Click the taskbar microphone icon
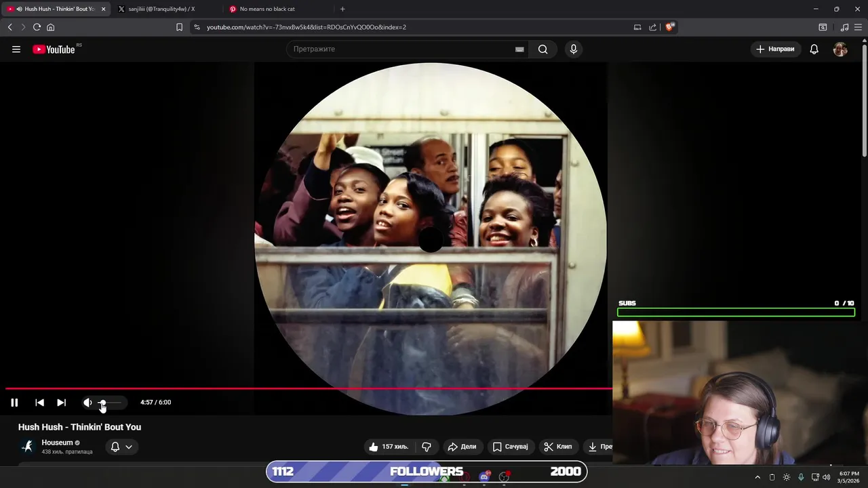This screenshot has width=868, height=488. point(801,477)
